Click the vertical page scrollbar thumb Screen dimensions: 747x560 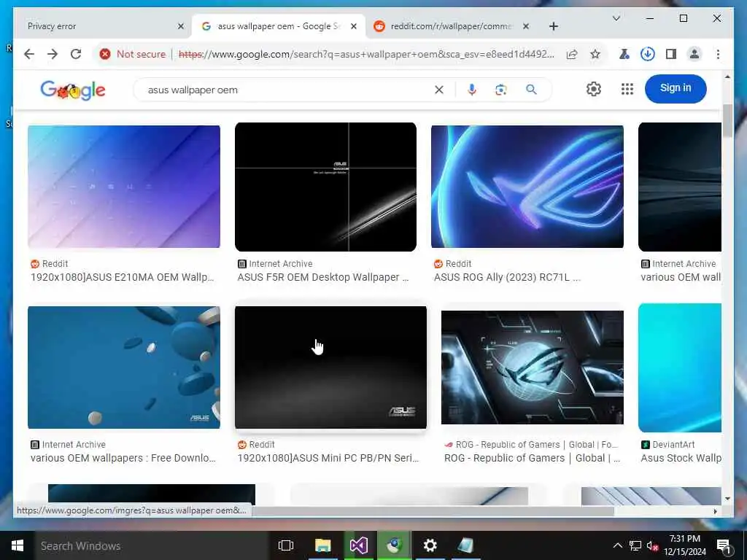(727, 121)
